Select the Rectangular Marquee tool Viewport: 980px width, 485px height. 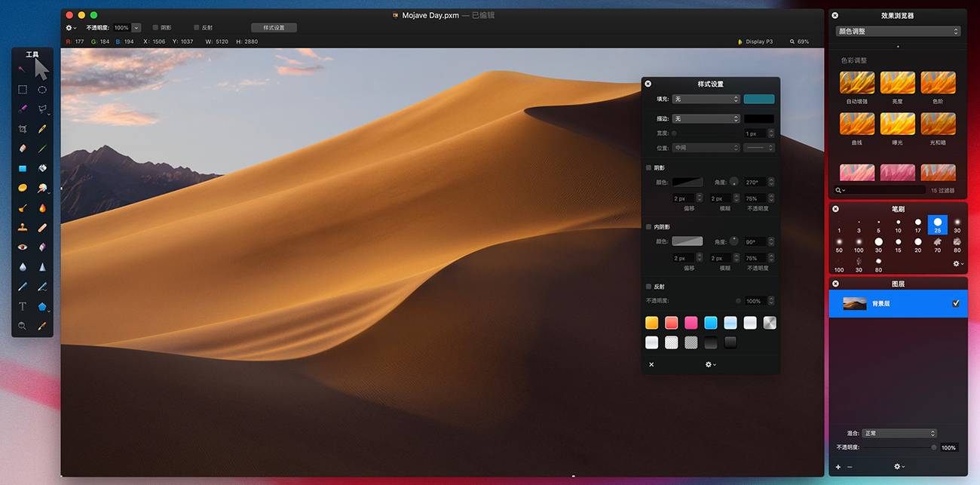pos(23,89)
